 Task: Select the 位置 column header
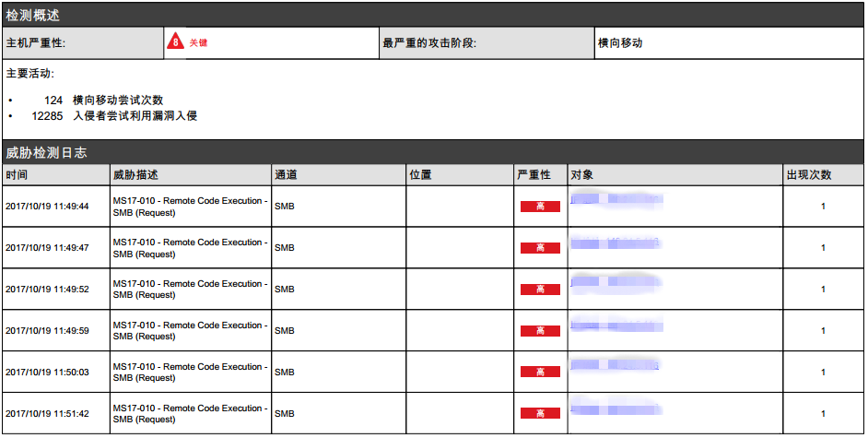[420, 174]
